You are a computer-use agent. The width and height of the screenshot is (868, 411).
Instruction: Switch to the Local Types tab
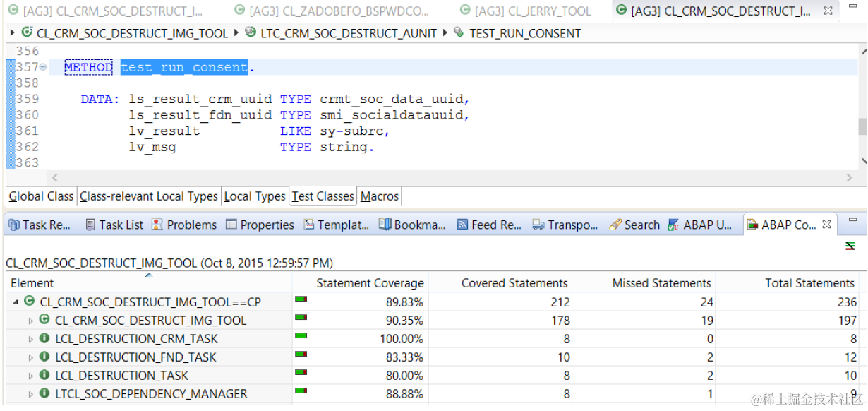[x=255, y=196]
